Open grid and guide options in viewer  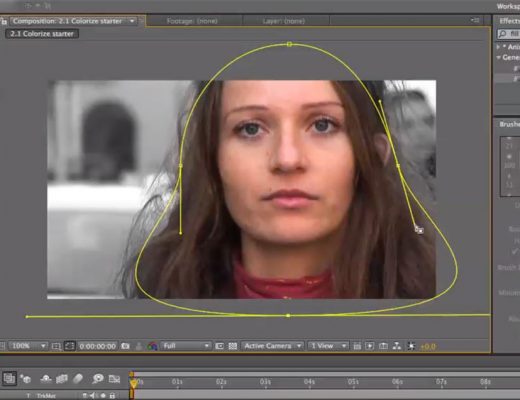(56, 346)
